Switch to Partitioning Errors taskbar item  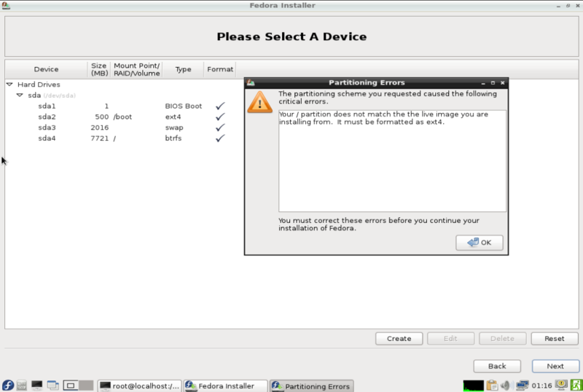[312, 386]
